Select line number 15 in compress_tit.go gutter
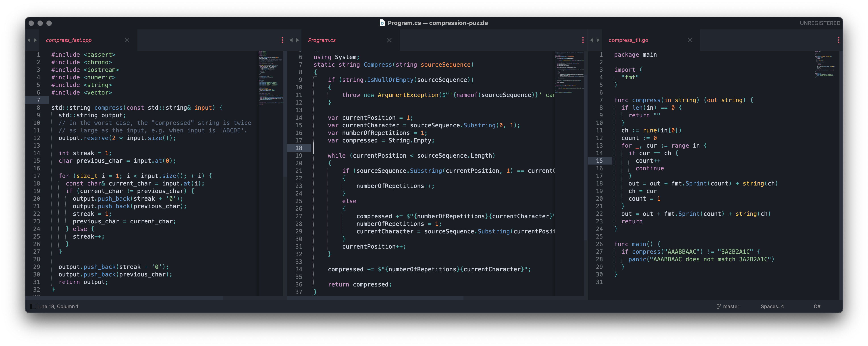The image size is (868, 346). point(599,161)
